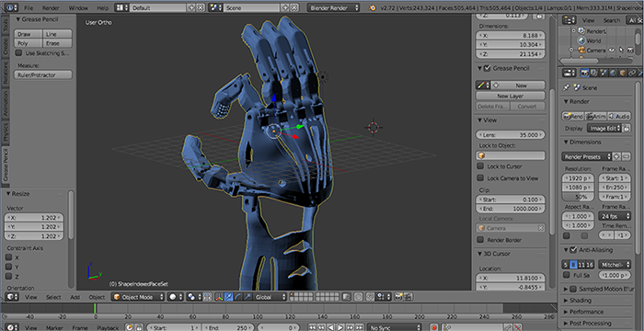The image size is (644, 331).
Task: Click the Grease Pencil Erase button
Action: coord(57,43)
